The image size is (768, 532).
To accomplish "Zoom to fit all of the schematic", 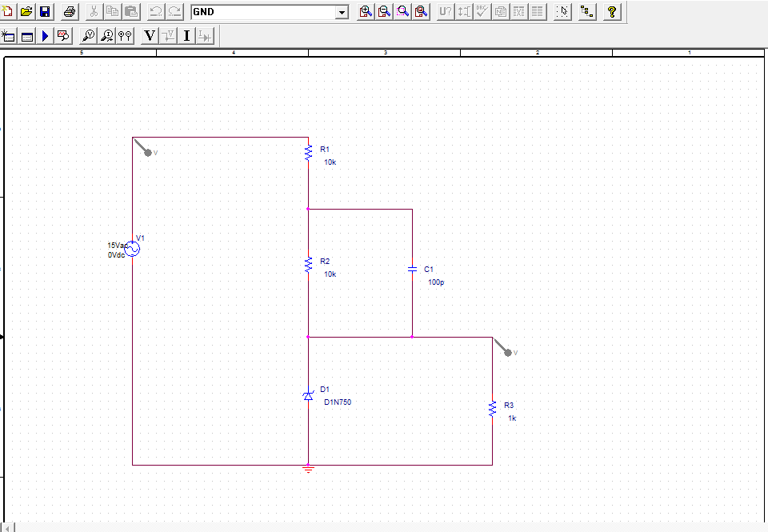I will click(422, 12).
